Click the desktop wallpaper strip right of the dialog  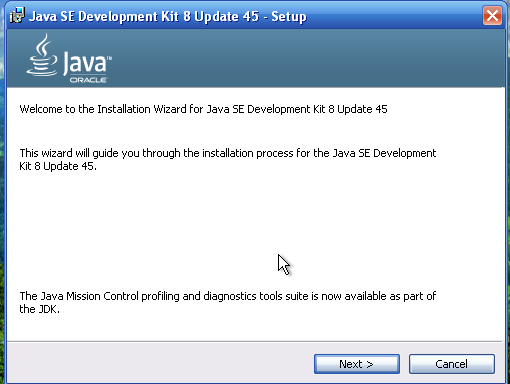tap(508, 200)
